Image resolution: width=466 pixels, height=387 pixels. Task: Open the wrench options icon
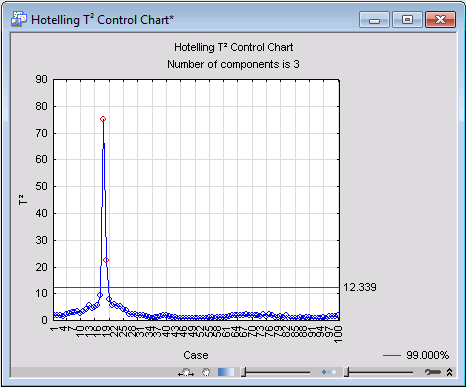tap(433, 372)
